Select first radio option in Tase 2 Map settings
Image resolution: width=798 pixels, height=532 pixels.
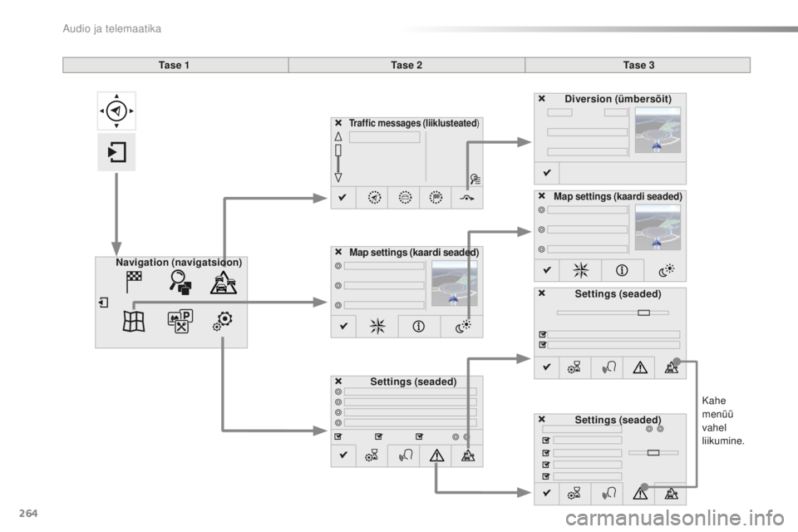coord(338,266)
